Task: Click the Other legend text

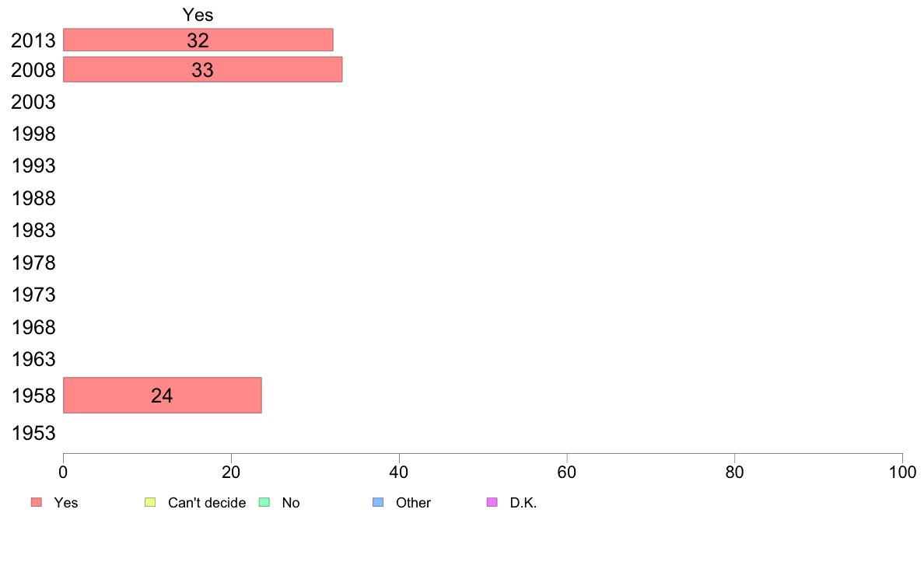Action: pyautogui.click(x=413, y=503)
